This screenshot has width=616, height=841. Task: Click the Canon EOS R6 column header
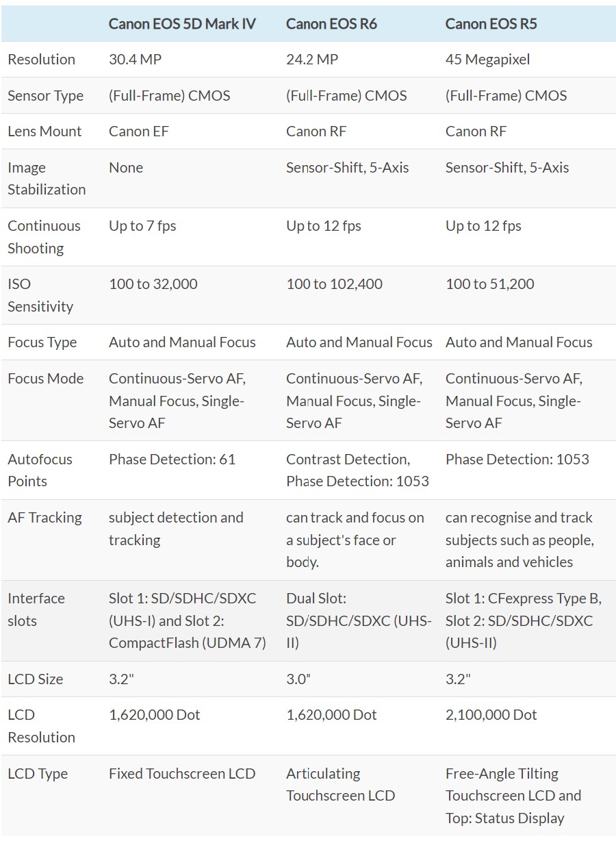point(331,23)
